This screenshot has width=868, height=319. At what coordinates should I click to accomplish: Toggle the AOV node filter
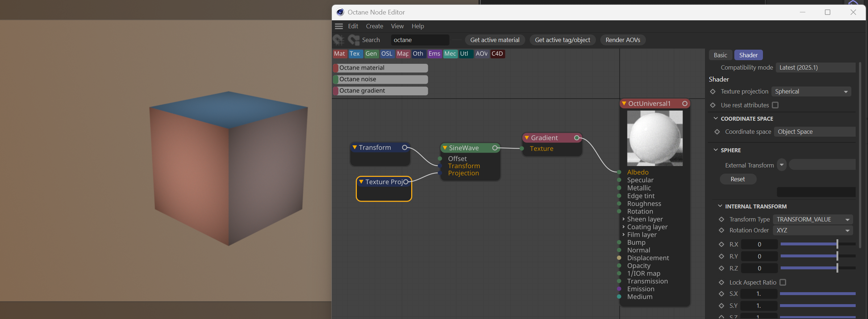coord(481,54)
